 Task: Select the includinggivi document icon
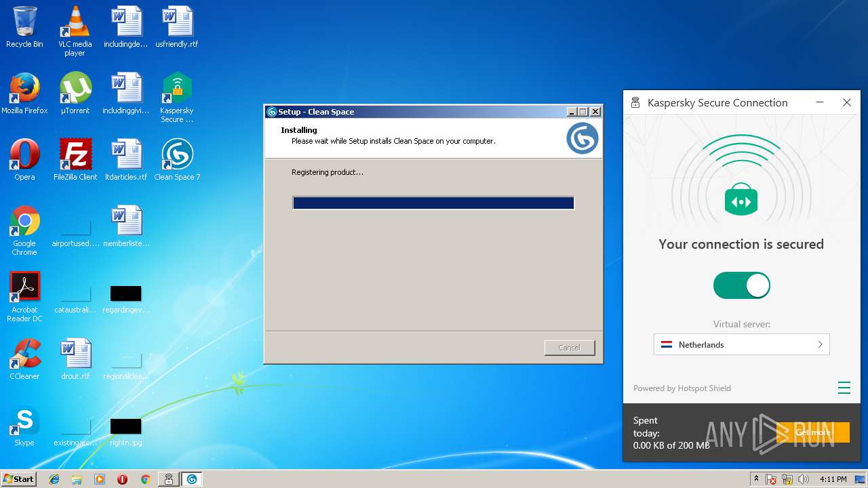(x=126, y=94)
